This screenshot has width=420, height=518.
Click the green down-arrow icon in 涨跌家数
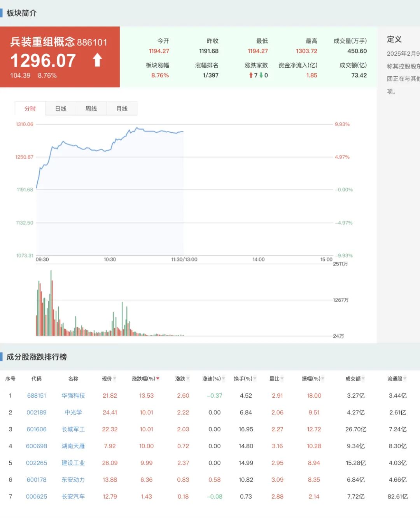click(x=261, y=75)
